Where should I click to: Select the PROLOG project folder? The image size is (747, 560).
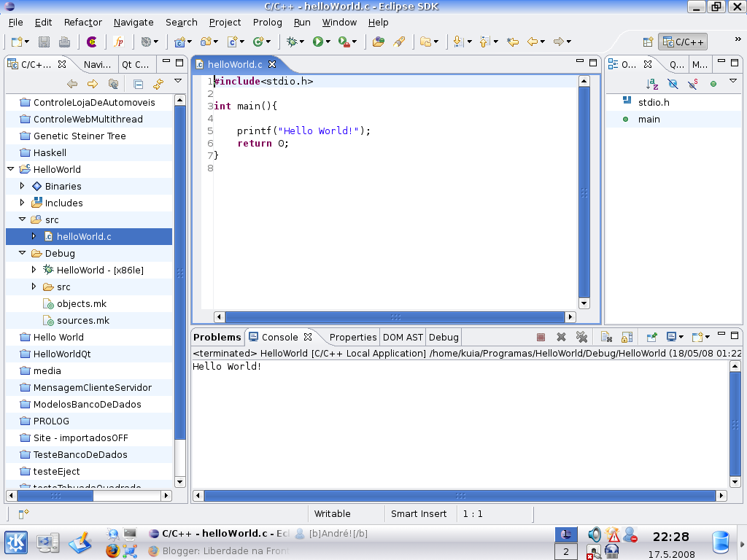point(51,421)
